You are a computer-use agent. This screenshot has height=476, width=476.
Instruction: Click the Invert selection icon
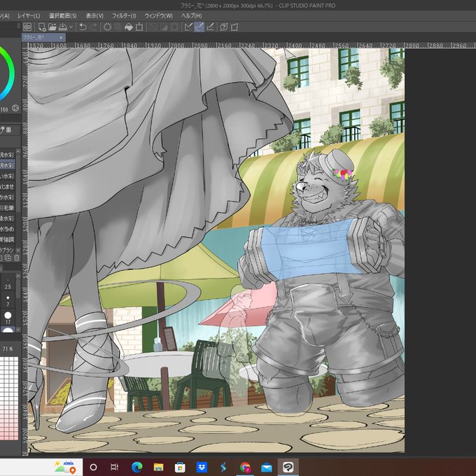tap(164, 27)
